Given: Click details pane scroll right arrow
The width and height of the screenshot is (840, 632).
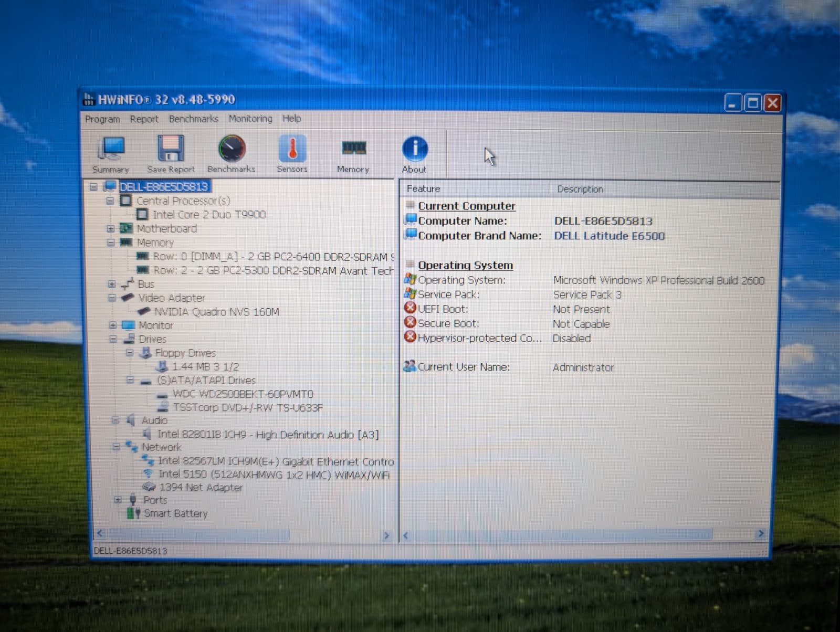Looking at the screenshot, I should pyautogui.click(x=761, y=534).
